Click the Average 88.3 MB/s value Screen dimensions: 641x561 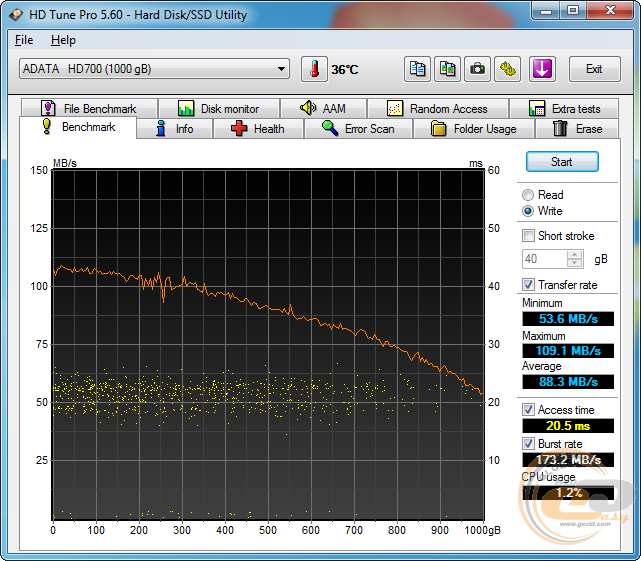(x=568, y=382)
